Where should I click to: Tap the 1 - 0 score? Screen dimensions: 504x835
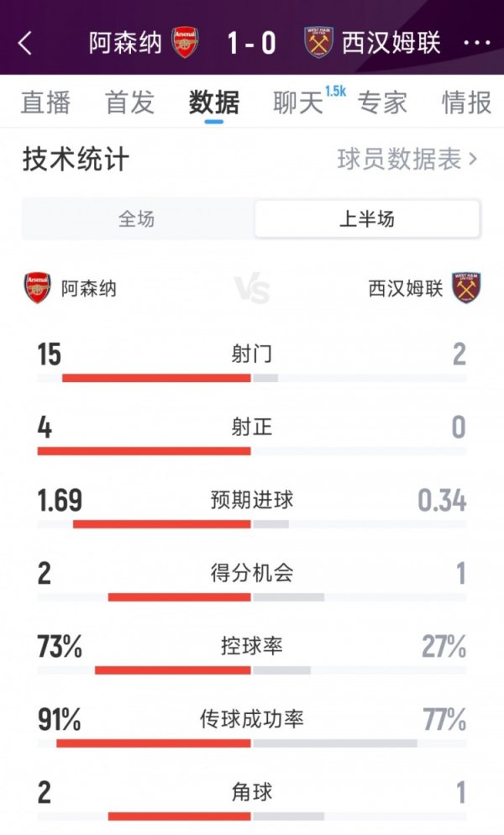pyautogui.click(x=251, y=43)
